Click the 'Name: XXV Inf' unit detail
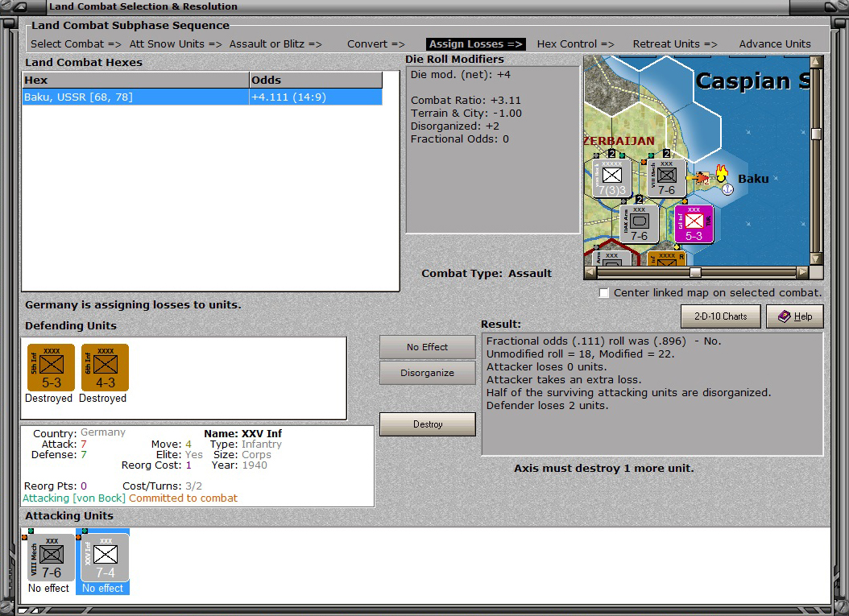The width and height of the screenshot is (849, 616). point(242,433)
